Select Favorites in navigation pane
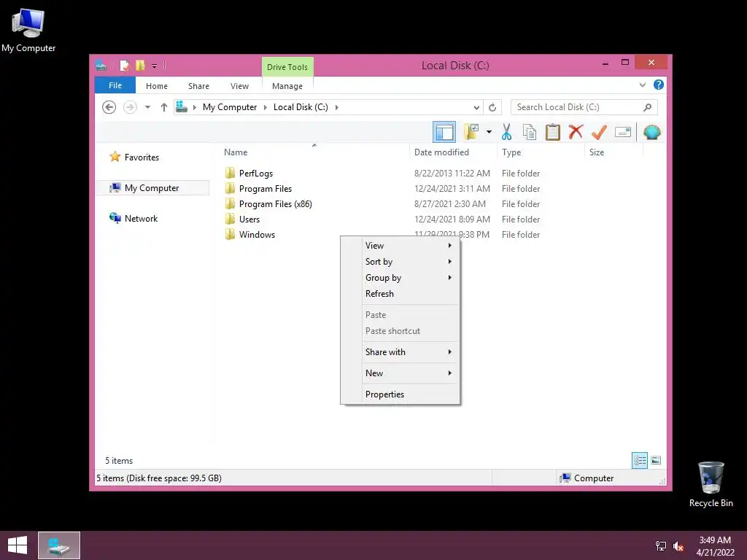The height and width of the screenshot is (560, 747). pyautogui.click(x=142, y=157)
